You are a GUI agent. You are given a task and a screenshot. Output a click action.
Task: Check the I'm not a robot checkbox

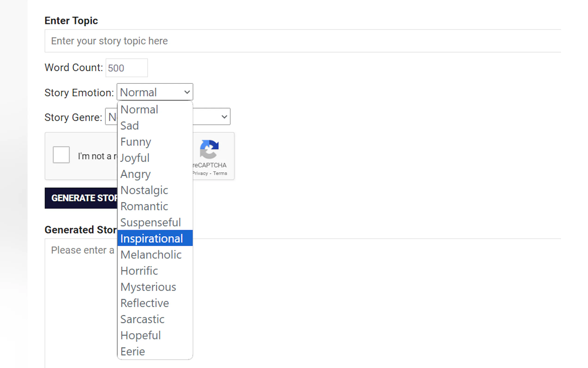click(61, 155)
